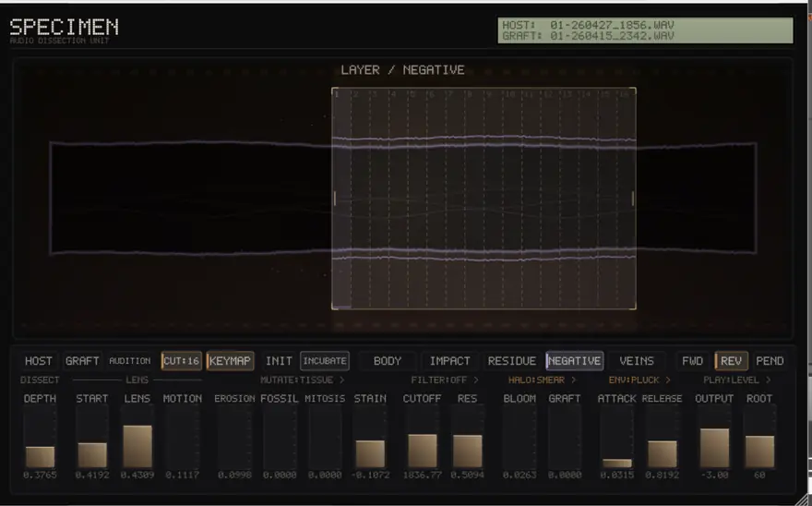Adjust the OUTPUT slider bar
This screenshot has height=506, width=812.
[714, 438]
